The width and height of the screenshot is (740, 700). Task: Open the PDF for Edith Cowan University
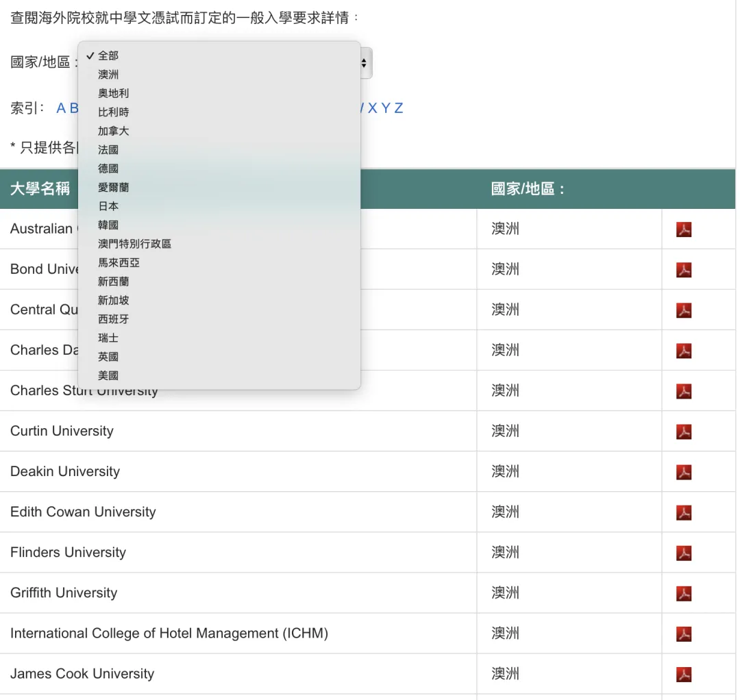point(683,512)
